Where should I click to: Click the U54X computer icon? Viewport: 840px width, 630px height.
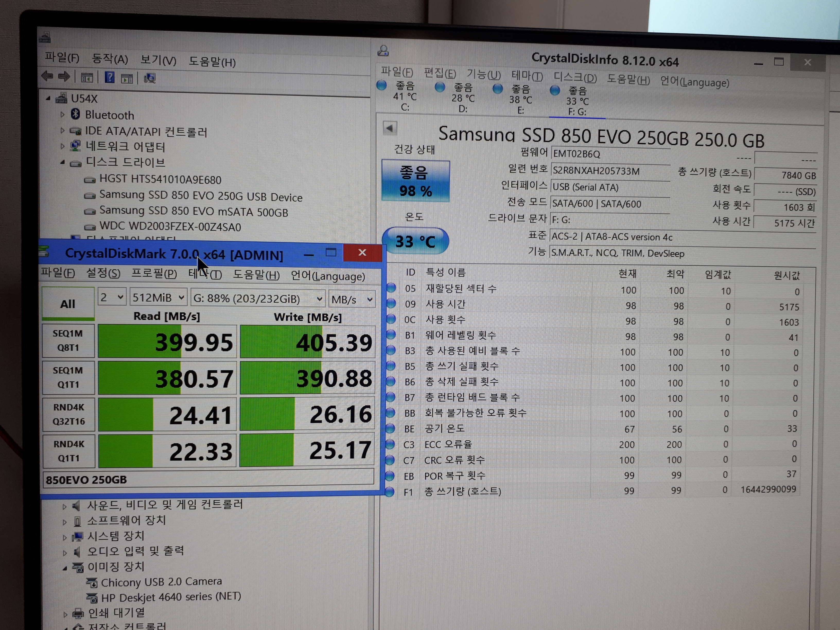62,98
